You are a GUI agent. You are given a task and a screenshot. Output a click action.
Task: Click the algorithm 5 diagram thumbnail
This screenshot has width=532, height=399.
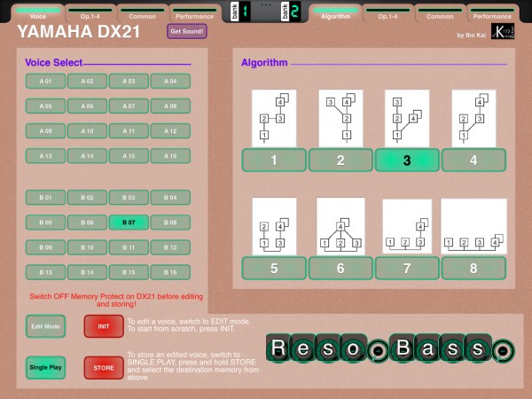(274, 226)
